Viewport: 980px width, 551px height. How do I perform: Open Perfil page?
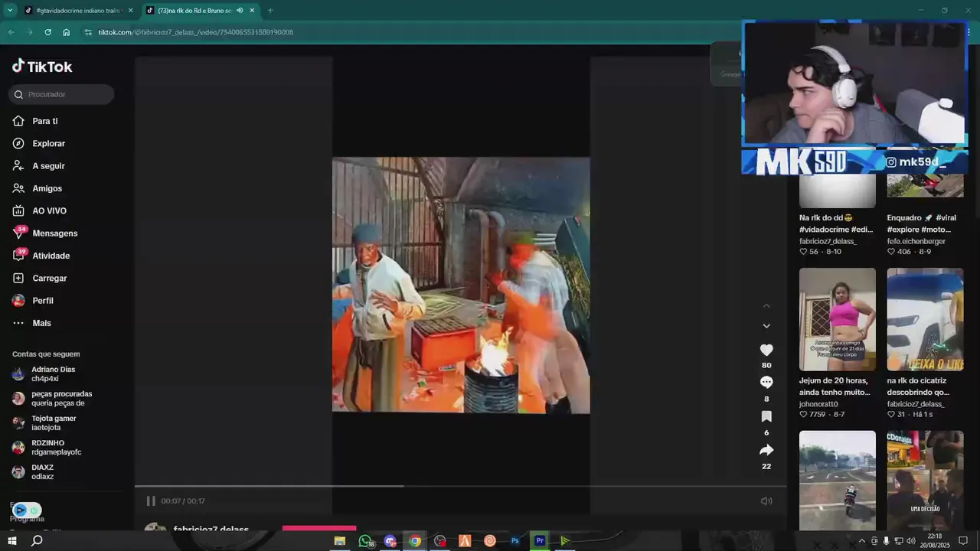[x=33, y=301]
